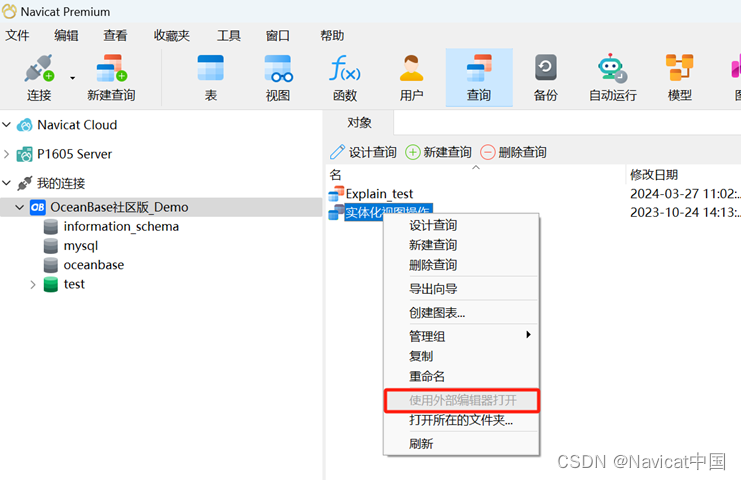Open the 自动运行 automation icon
This screenshot has width=741, height=480.
point(612,78)
